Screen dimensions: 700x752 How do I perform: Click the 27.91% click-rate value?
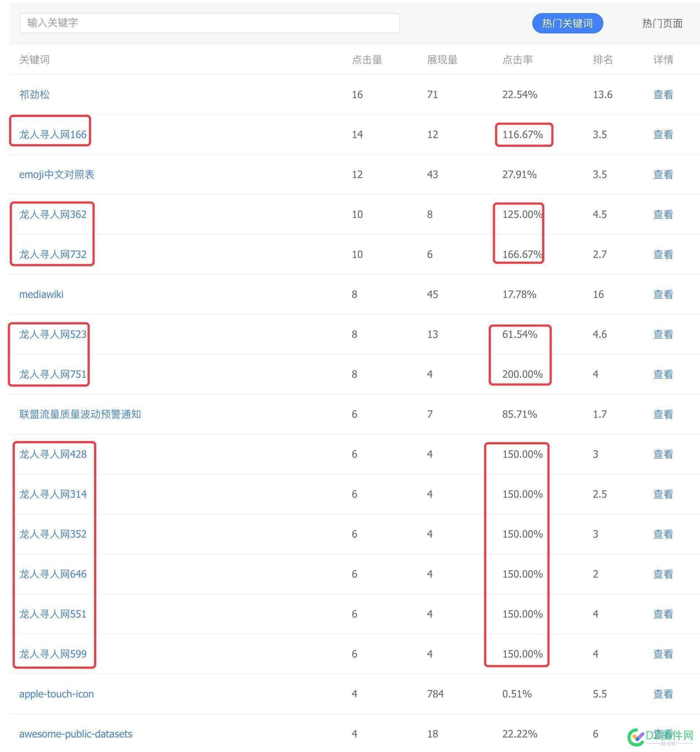[519, 174]
